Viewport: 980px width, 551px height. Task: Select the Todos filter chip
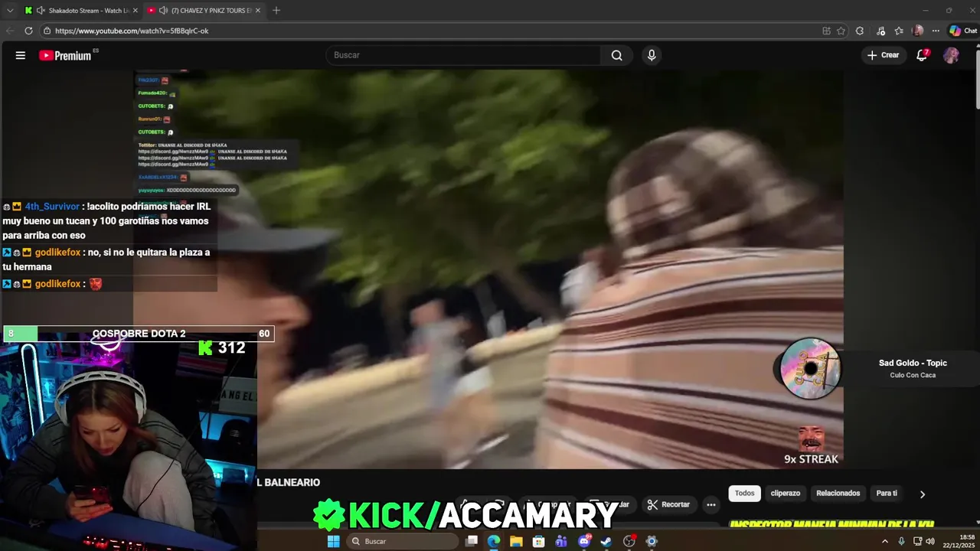[745, 494]
